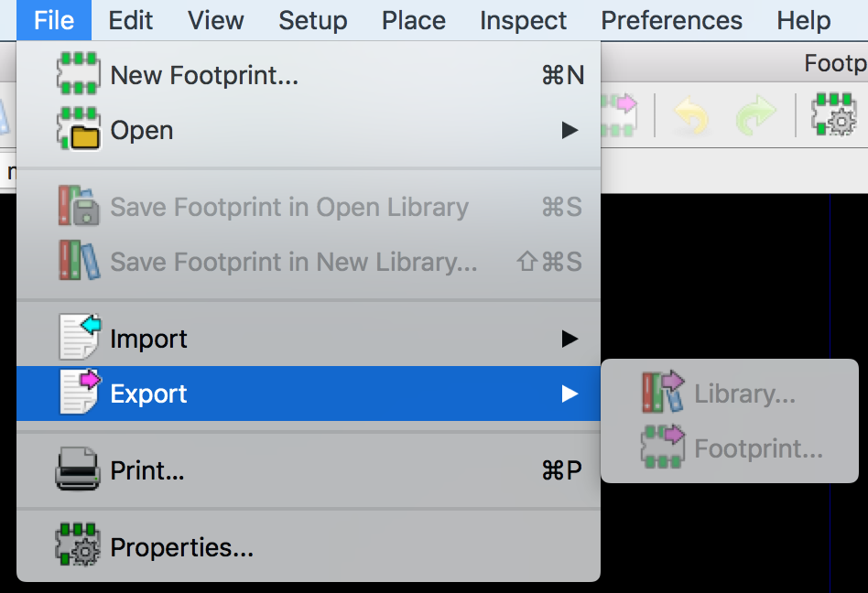Click the footprint Properties gear icon
Screen dimensions: 868x593
pyautogui.click(x=78, y=547)
